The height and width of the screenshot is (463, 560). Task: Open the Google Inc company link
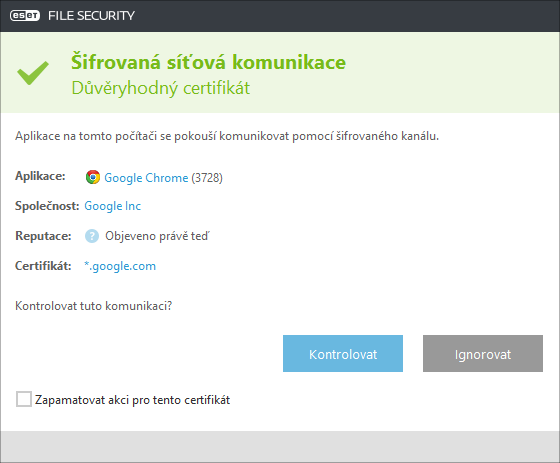(x=112, y=206)
